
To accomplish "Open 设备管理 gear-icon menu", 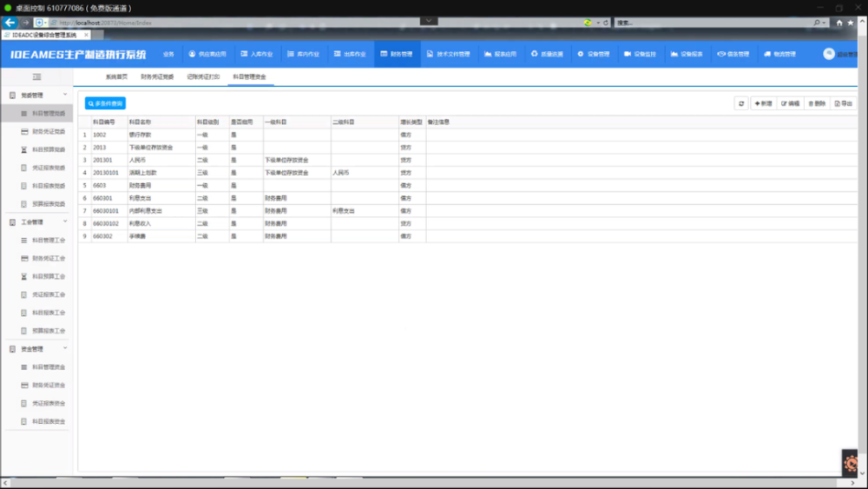I will 594,54.
